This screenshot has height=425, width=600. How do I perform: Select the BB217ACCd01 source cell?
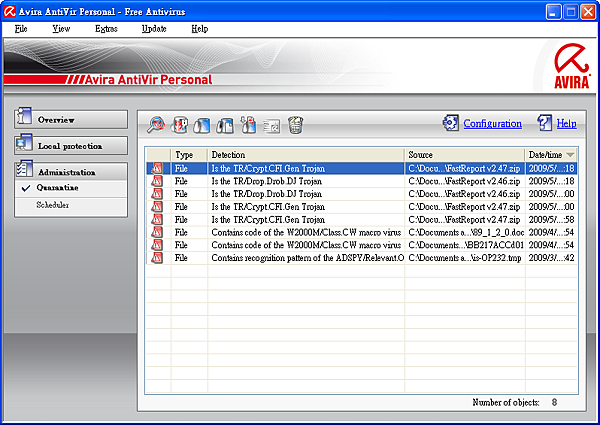466,245
